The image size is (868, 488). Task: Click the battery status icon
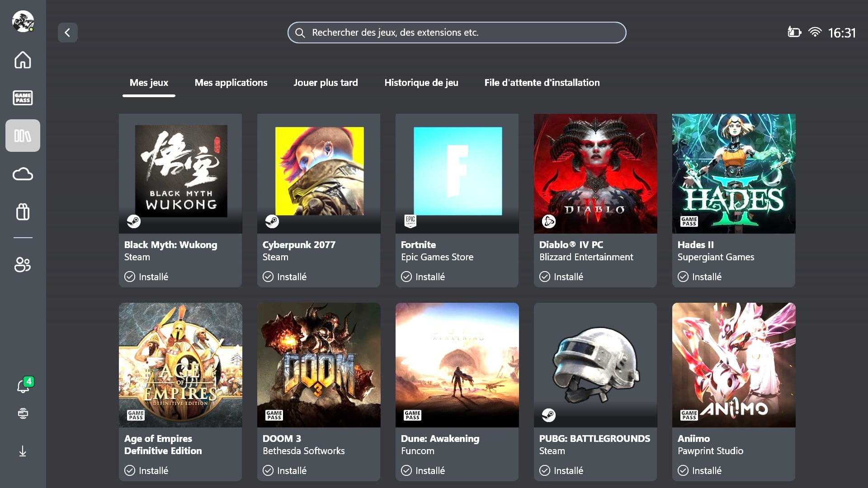coord(794,32)
